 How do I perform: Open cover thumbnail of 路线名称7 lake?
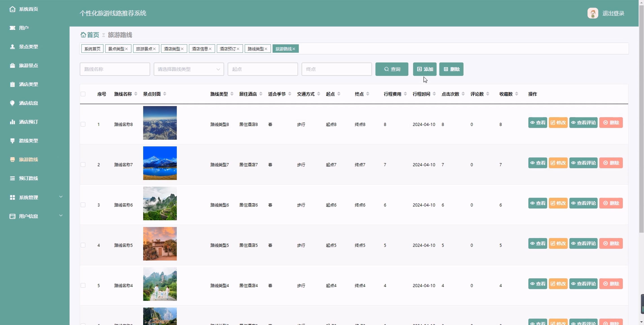coord(160,163)
